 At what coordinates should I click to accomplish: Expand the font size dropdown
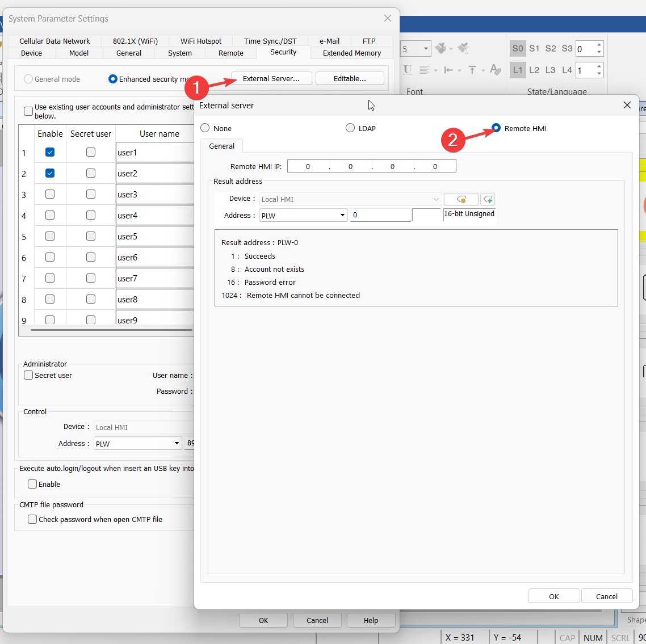tap(426, 49)
